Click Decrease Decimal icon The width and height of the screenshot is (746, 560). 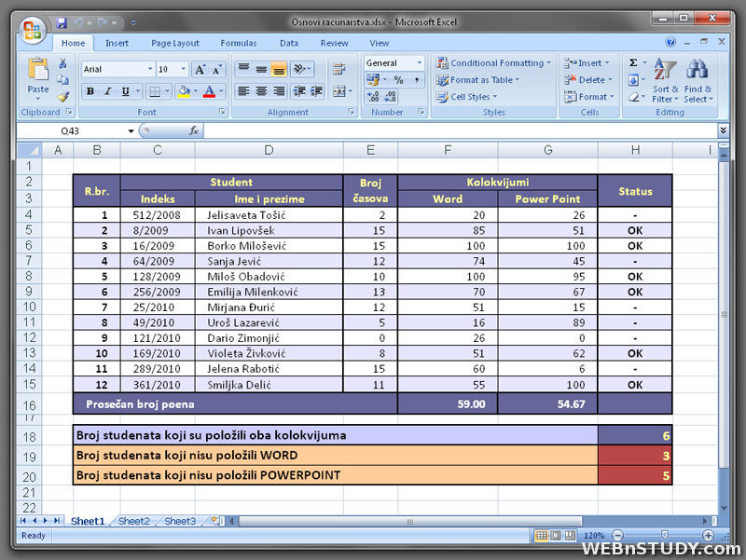tap(390, 97)
